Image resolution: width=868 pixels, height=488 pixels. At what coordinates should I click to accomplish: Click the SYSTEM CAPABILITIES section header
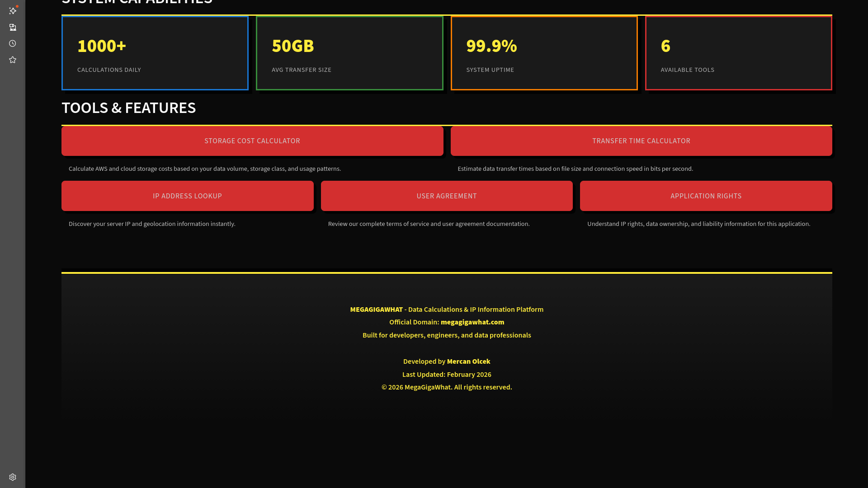137,2
